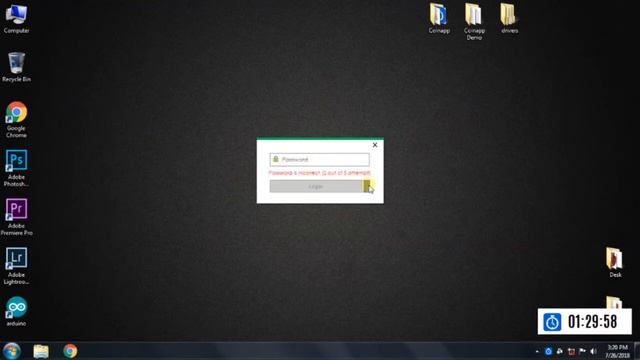The height and width of the screenshot is (360, 640).
Task: Click the 01:29:58 countdown timer
Action: coord(592,322)
